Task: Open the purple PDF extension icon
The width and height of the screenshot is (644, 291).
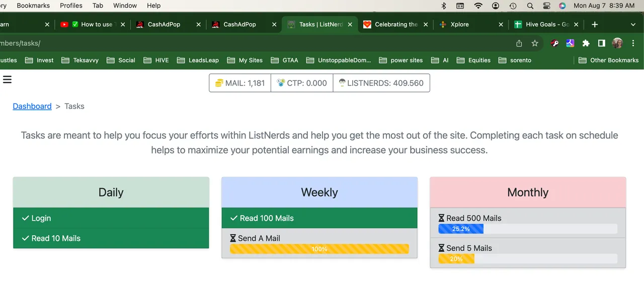Action: 570,43
